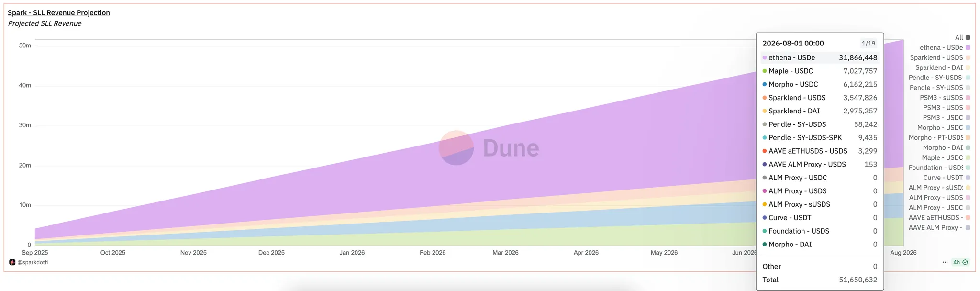Viewport: 980px width, 291px height.
Task: Click the PSM3 - USDC legend square icon
Action: (968, 118)
